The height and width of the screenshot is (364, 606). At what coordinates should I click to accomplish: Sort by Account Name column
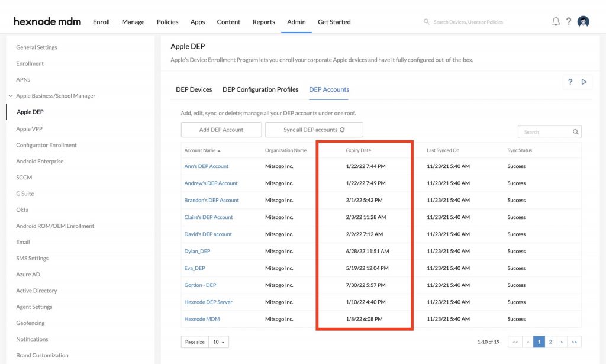coord(202,150)
